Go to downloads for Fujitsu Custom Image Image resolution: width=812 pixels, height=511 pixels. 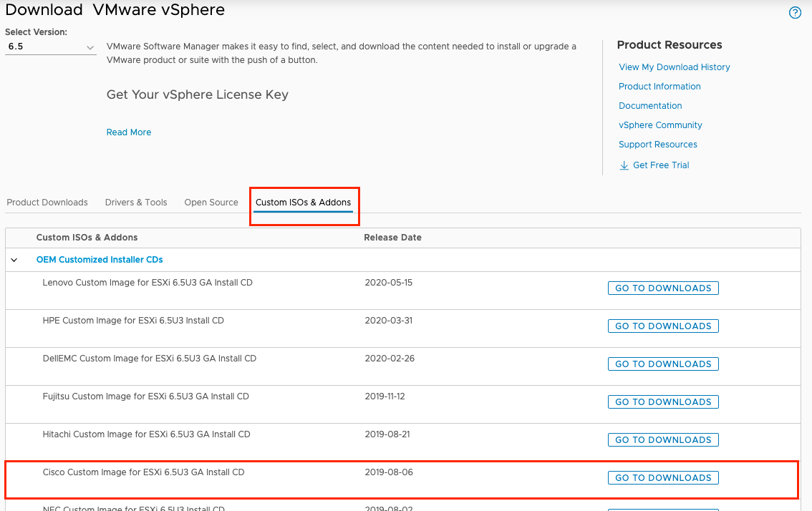point(663,401)
